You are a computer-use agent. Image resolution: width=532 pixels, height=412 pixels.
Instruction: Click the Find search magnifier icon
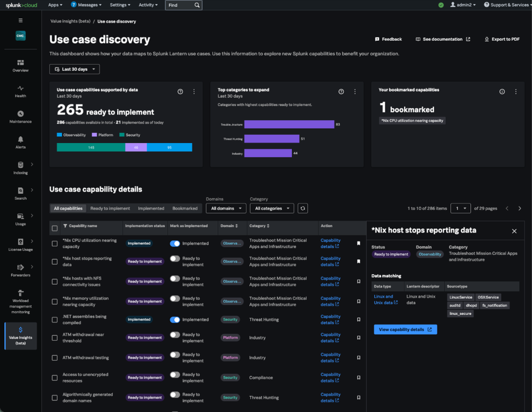pos(197,5)
